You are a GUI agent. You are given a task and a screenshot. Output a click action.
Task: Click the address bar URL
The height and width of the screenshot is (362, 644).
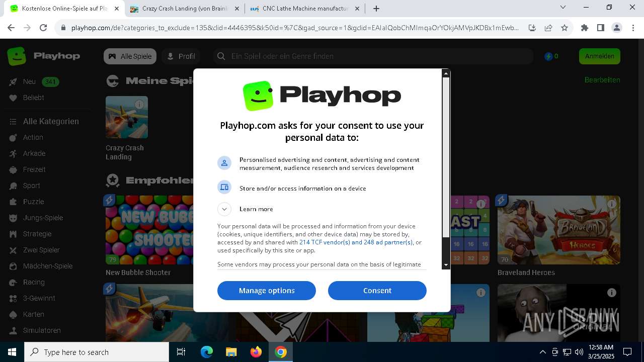pos(294,28)
